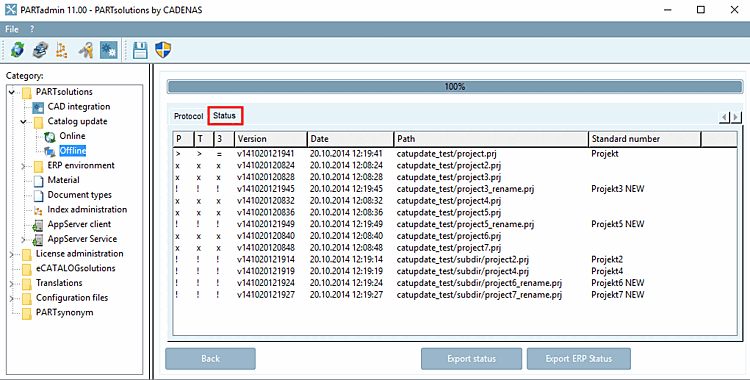Click the printer-style toolbar icon
This screenshot has height=380, width=750.
40,50
